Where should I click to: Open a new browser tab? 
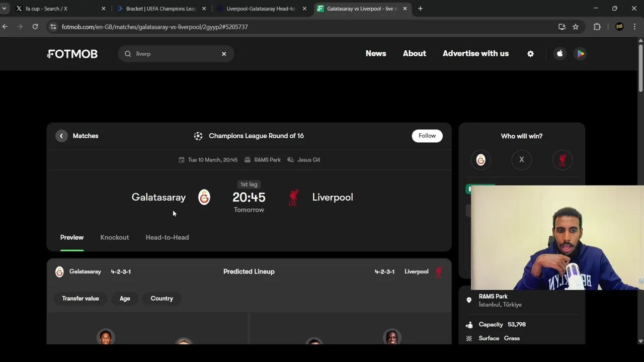(420, 9)
